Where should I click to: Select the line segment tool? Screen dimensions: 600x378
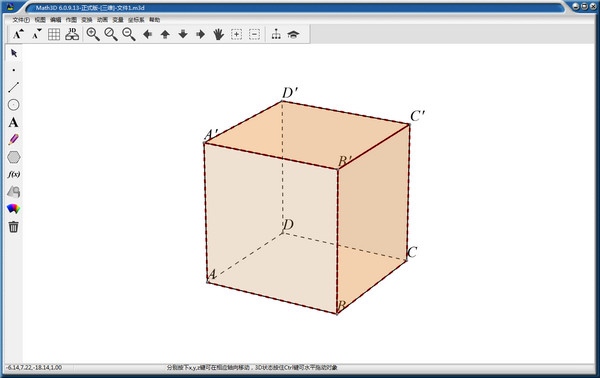tap(13, 87)
